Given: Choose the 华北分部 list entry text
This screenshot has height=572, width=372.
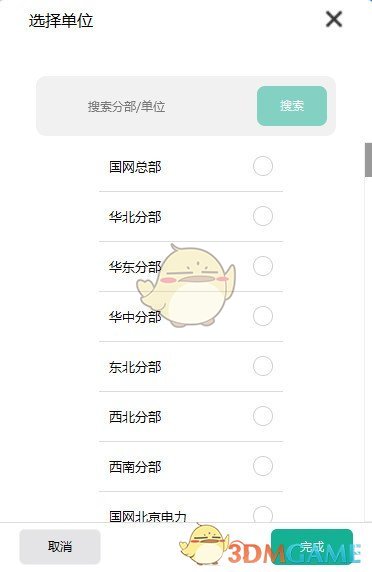Looking at the screenshot, I should [x=135, y=217].
